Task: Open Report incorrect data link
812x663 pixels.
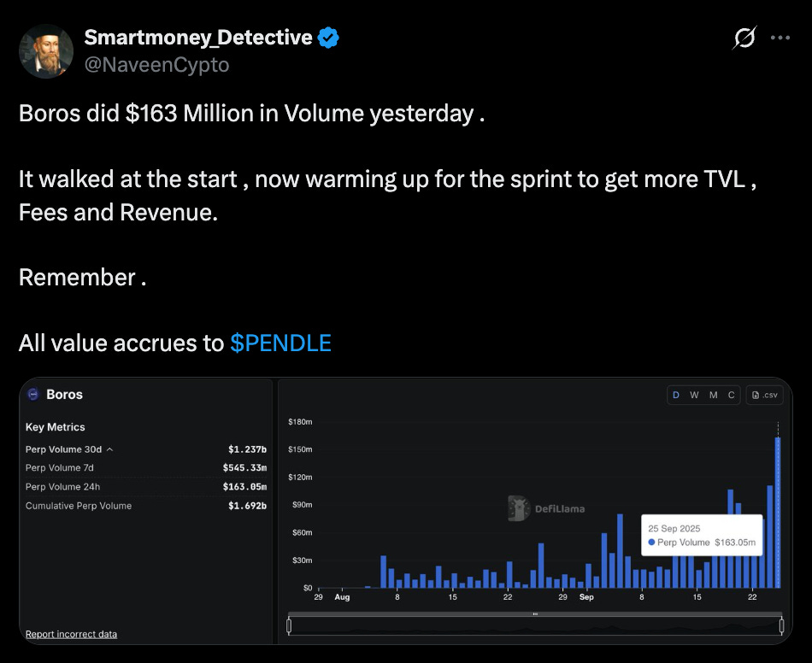Action: 71,634
